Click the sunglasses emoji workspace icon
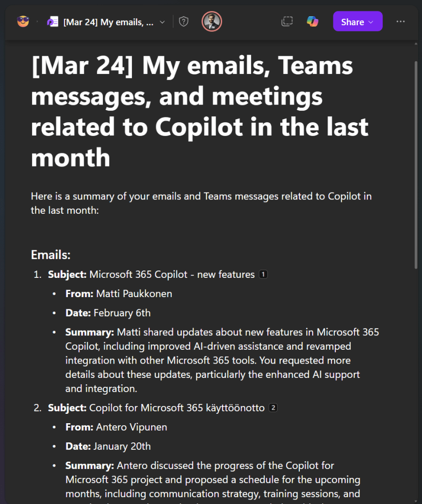 point(23,22)
